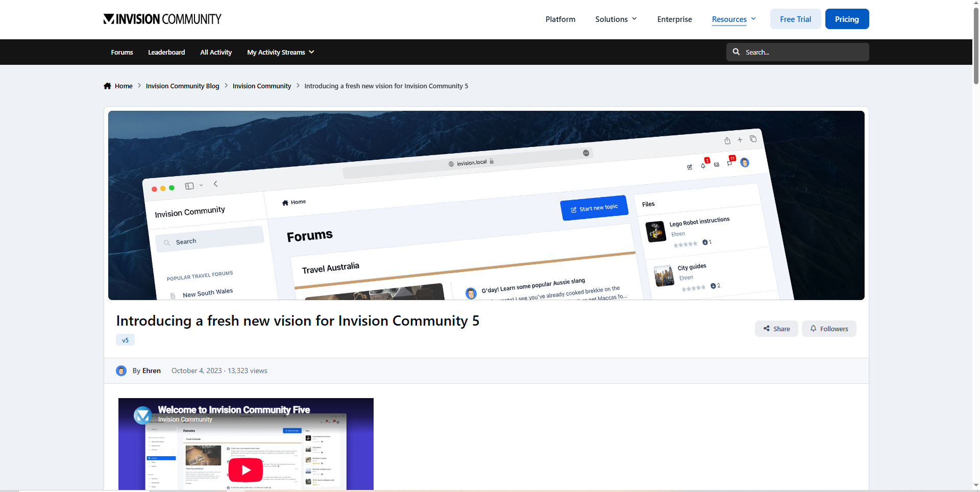Expand the Resources dropdown
Viewport: 980px width, 492px height.
point(734,19)
